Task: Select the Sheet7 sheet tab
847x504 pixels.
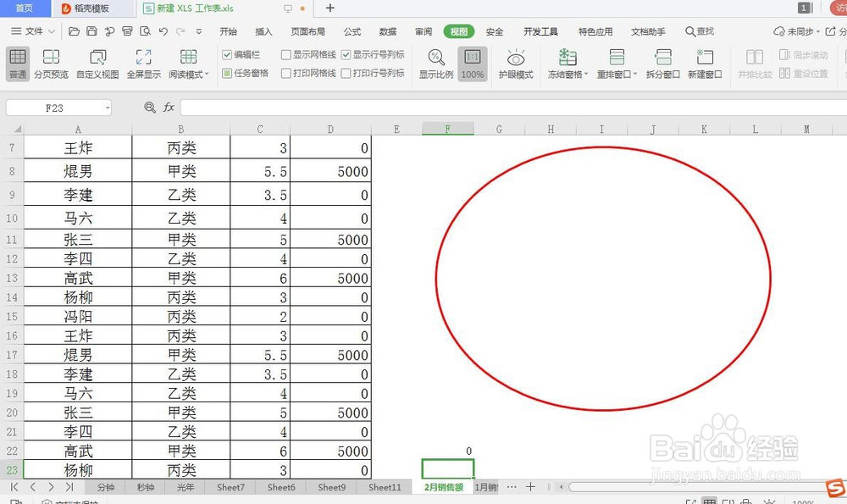Action: [230, 487]
